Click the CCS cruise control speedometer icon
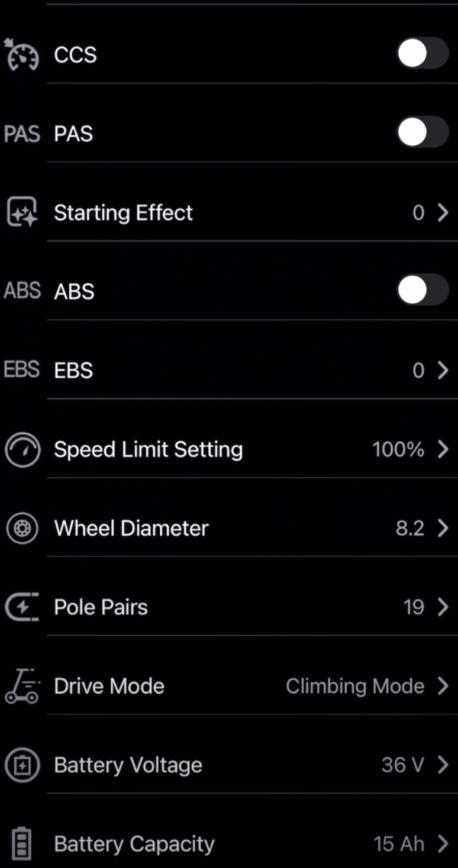This screenshot has height=868, width=458. 22,55
